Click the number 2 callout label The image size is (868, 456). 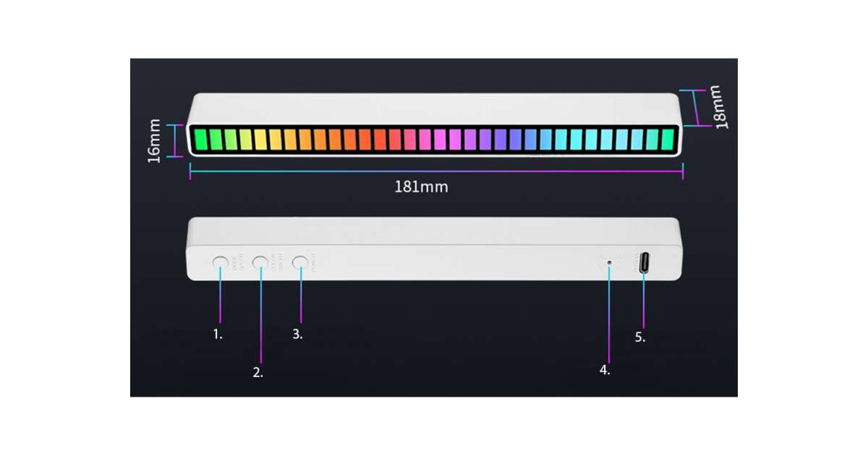click(x=258, y=373)
